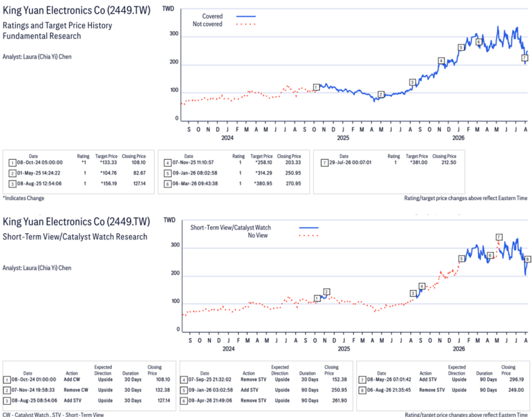Click marker 6 on the Short-Term View chart
The height and width of the screenshot is (417, 532).
pyautogui.click(x=490, y=255)
